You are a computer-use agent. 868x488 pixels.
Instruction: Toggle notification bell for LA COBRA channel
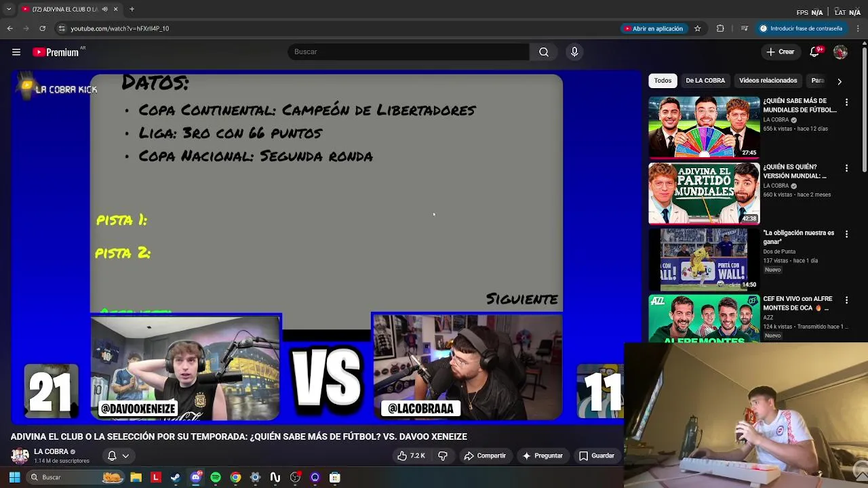click(112, 456)
